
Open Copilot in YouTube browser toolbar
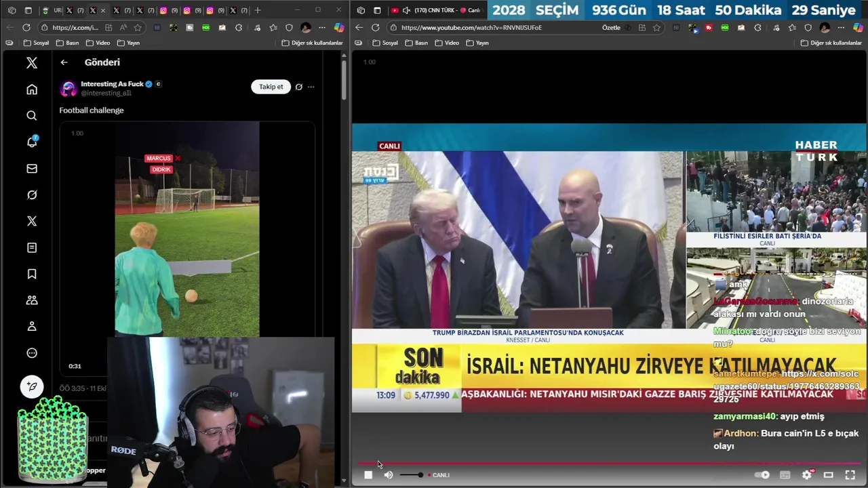click(858, 28)
